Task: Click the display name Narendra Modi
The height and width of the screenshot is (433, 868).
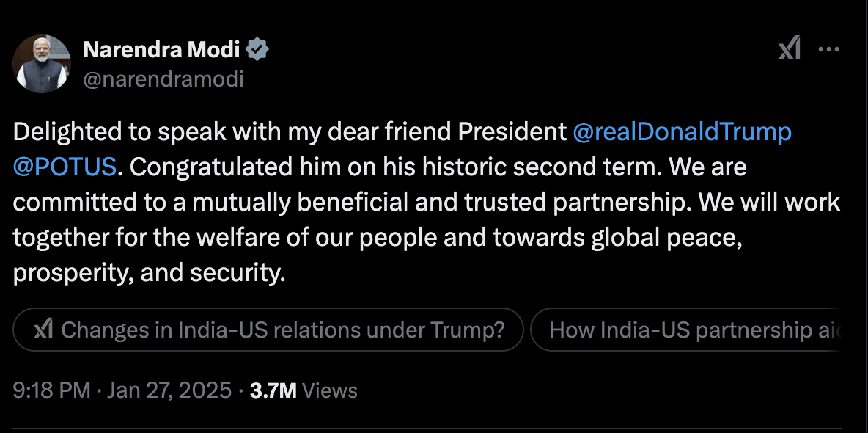Action: pos(163,48)
